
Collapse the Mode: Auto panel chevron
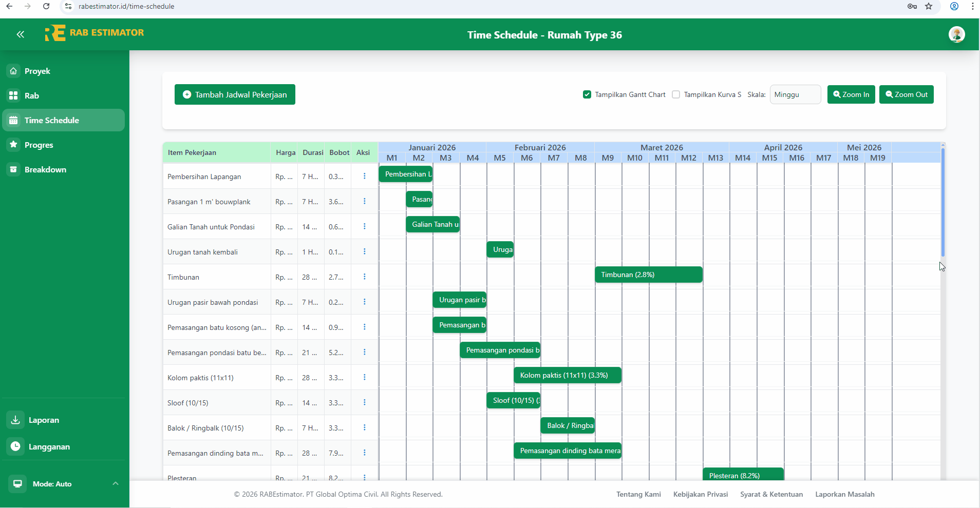(115, 483)
